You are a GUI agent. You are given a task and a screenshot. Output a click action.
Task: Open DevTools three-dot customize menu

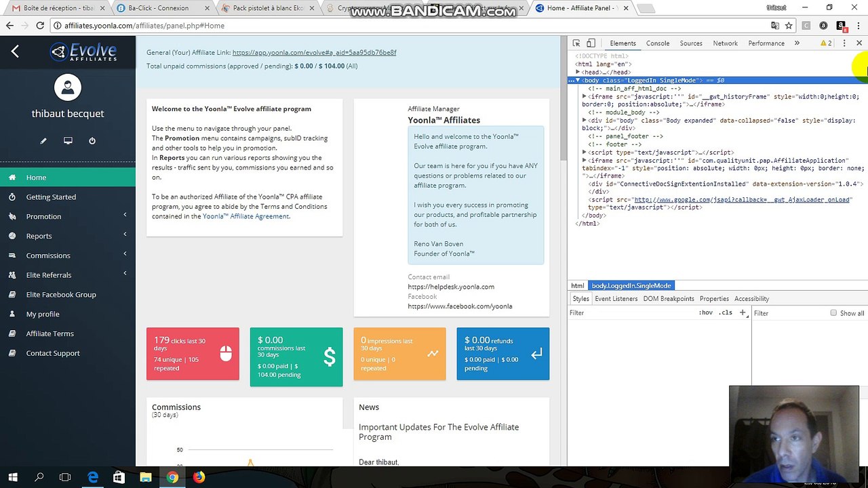click(844, 43)
